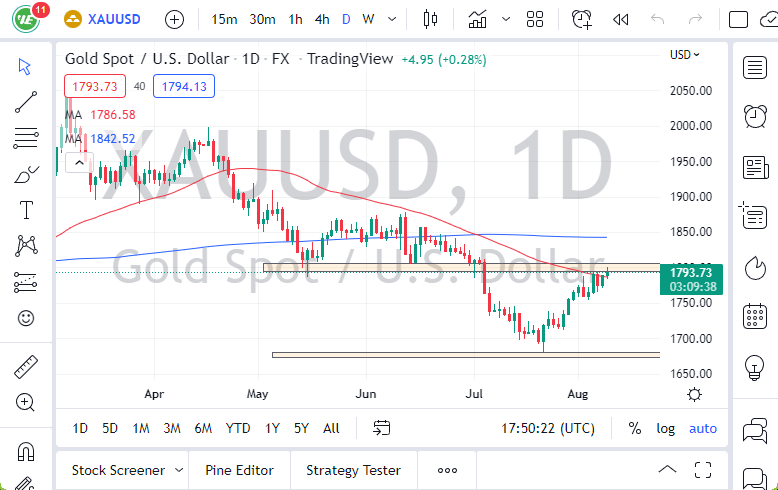Toggle auto scale for price axis
The image size is (778, 490).
click(703, 428)
